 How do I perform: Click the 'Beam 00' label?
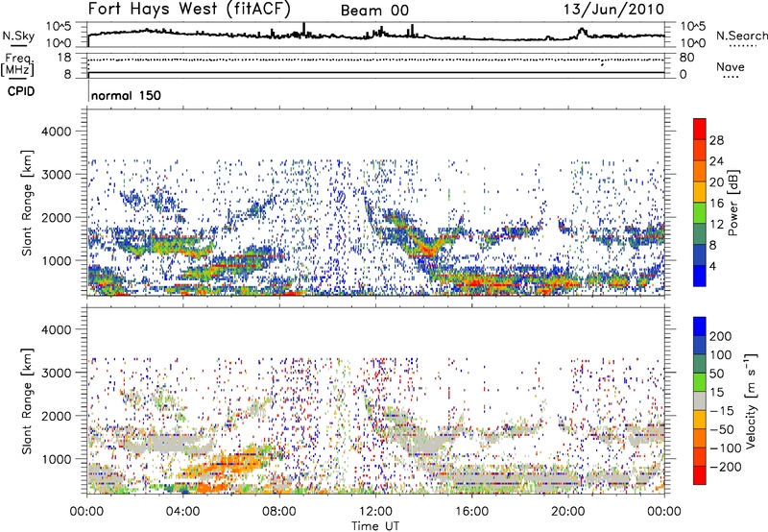(x=374, y=11)
